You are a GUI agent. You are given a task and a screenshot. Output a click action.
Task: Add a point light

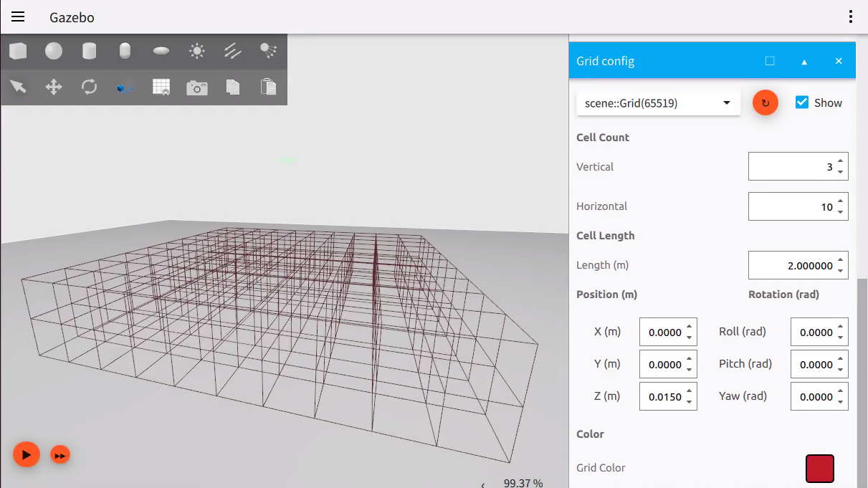pyautogui.click(x=197, y=51)
